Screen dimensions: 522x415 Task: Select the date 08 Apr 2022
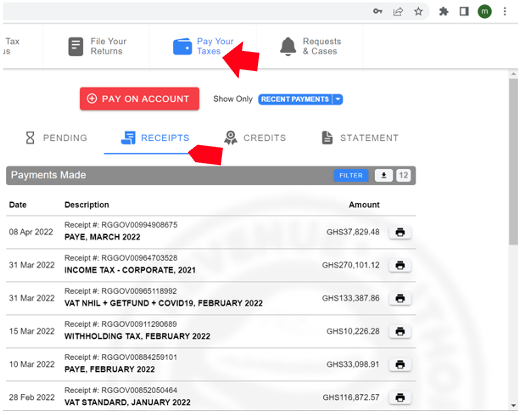click(x=31, y=232)
